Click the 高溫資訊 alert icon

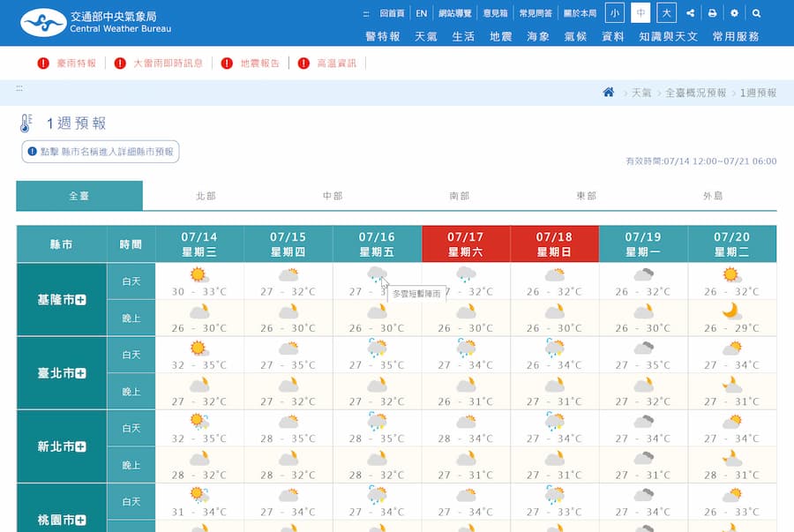click(303, 64)
